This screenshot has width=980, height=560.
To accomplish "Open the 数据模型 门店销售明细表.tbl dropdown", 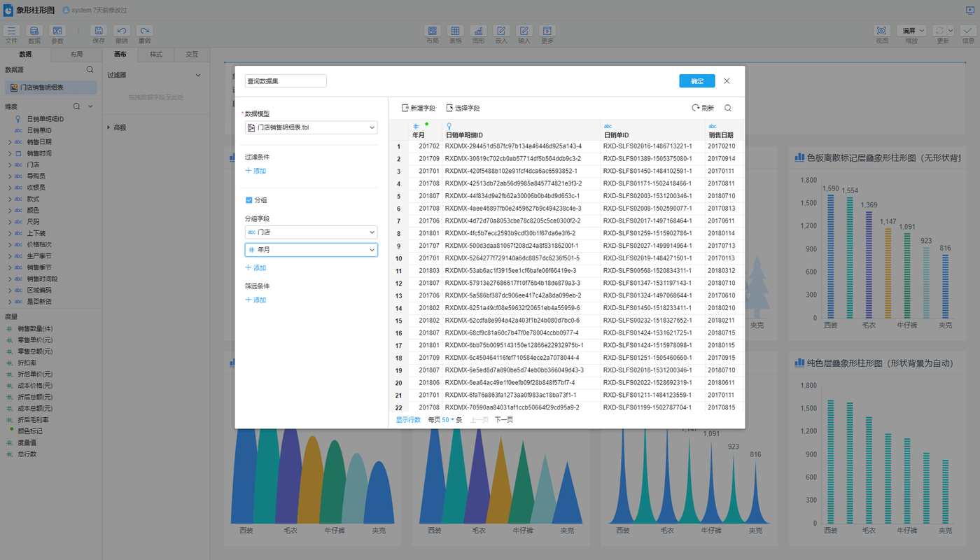I will coord(311,127).
